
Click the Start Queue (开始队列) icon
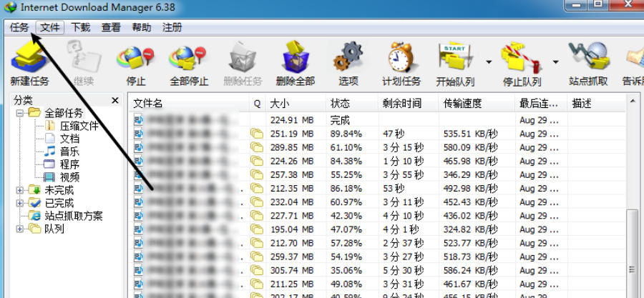(455, 56)
